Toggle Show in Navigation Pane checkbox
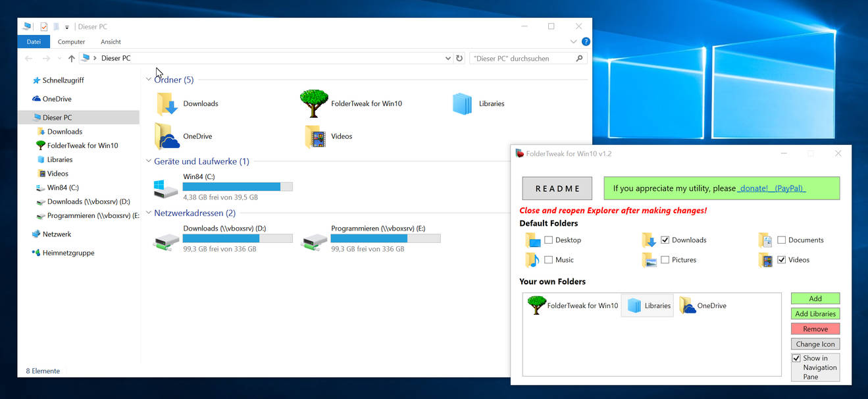Viewport: 868px width, 399px height. click(x=796, y=359)
